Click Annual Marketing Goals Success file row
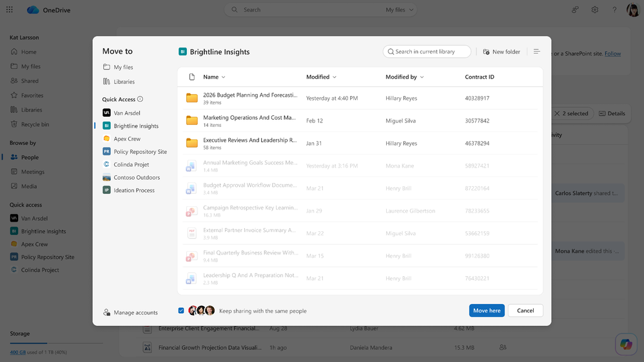644x362 pixels. click(360, 166)
